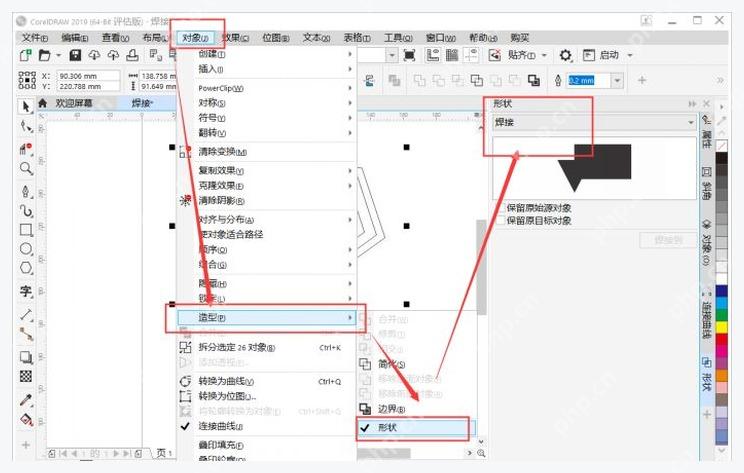Click the Open folder icon
Screen dimensions: 744x473
coord(44,55)
